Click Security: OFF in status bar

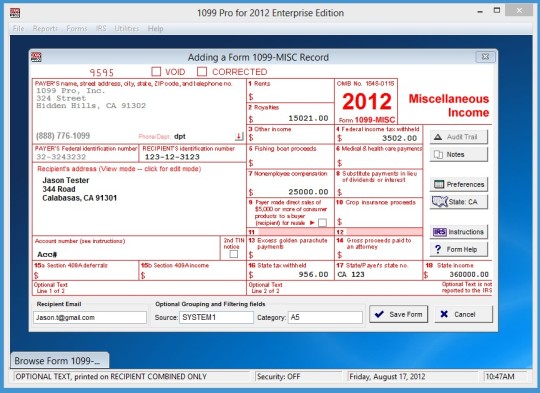pos(278,376)
